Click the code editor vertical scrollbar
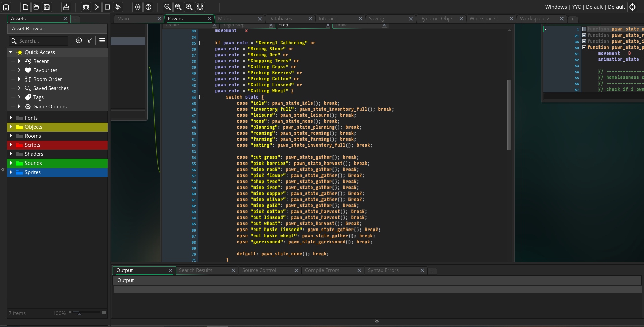The height and width of the screenshot is (327, 644). pyautogui.click(x=509, y=115)
